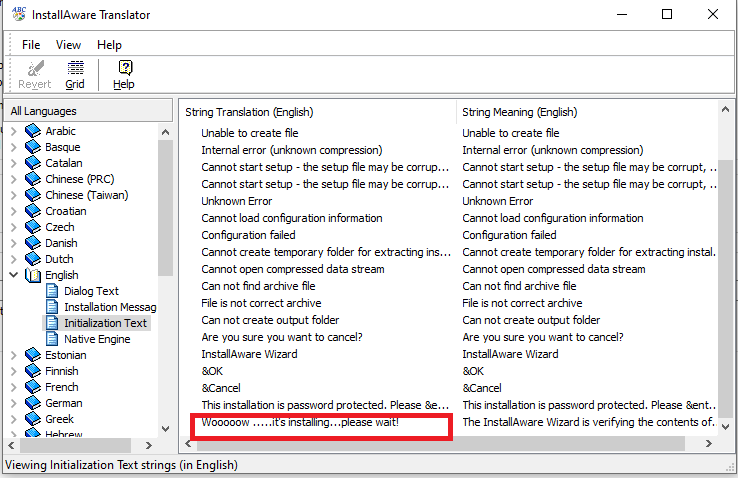Click the Native Engine document icon
738x478 pixels.
(x=52, y=339)
